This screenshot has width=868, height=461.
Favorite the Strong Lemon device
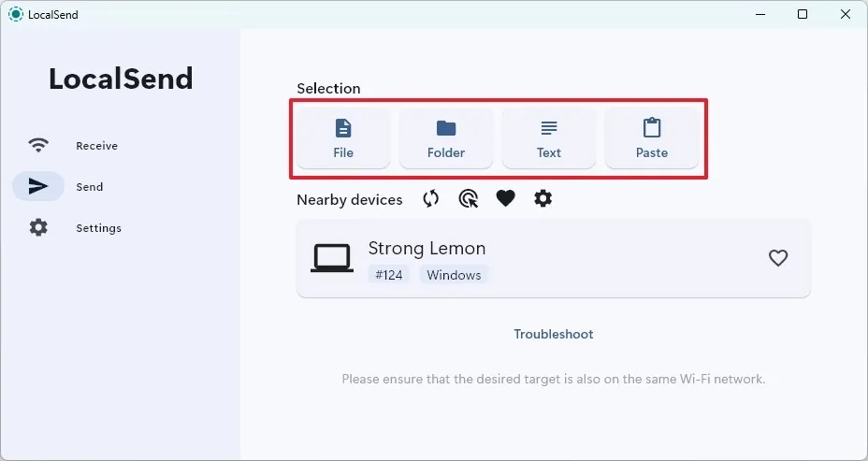click(x=778, y=258)
